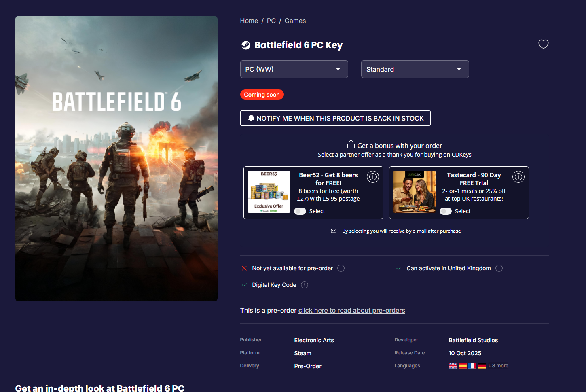Open Beer52 offer info icon
This screenshot has height=392, width=586.
point(373,177)
